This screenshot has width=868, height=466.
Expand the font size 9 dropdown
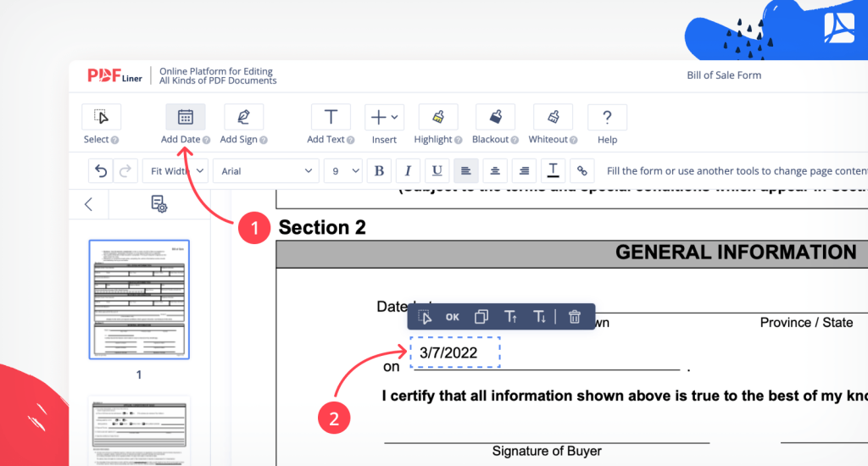tap(343, 171)
